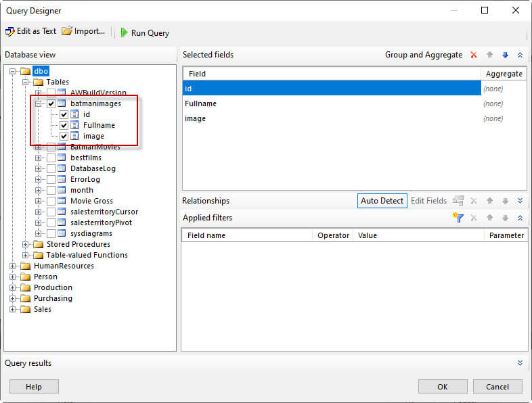Viewport: 532px width, 403px height.
Task: Select the image row in Selected fields
Action: [x=332, y=118]
